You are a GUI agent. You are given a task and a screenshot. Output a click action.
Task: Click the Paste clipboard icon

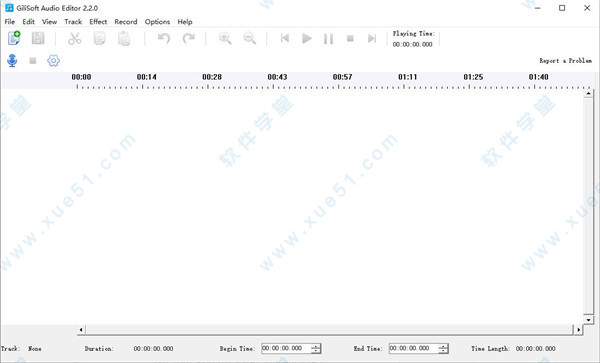pyautogui.click(x=124, y=39)
